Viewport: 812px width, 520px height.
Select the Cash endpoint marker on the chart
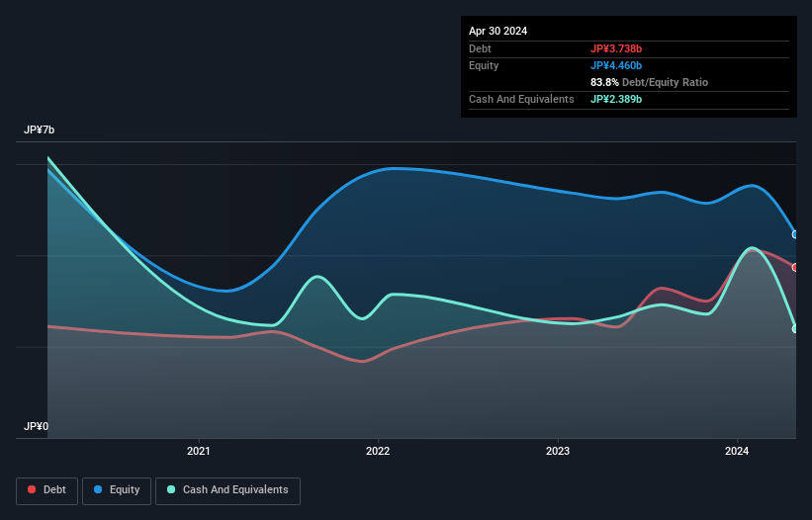click(795, 329)
